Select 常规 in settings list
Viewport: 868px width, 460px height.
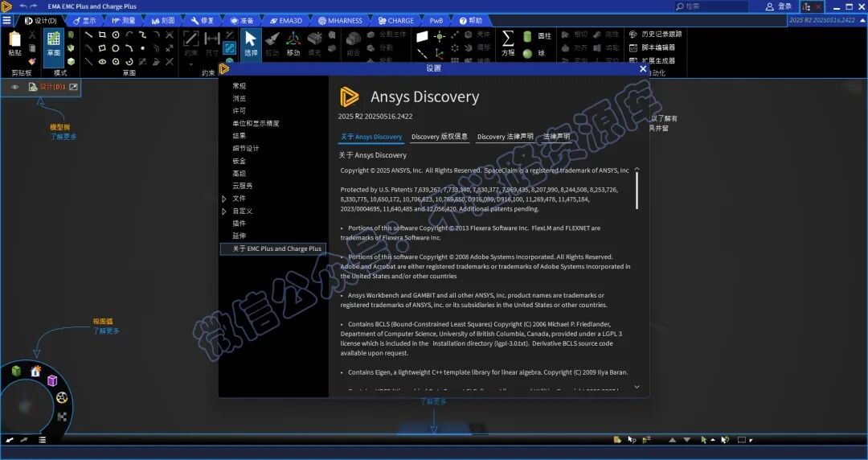pyautogui.click(x=240, y=86)
